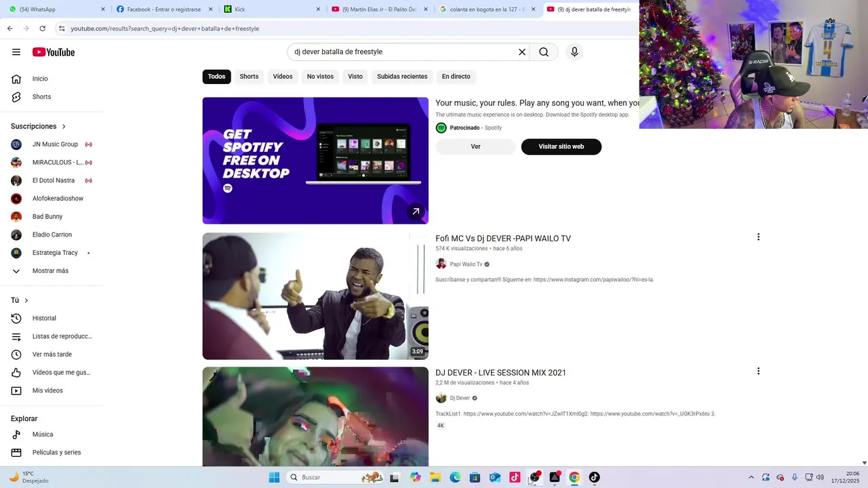Open the YouTube hamburger guide menu
The image size is (868, 488).
pos(16,52)
